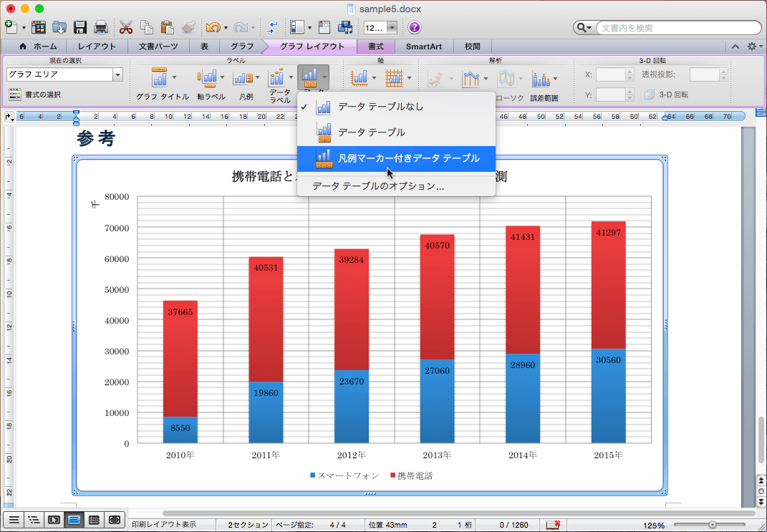Select the format painter brush
The height and width of the screenshot is (532, 767).
pos(189,27)
